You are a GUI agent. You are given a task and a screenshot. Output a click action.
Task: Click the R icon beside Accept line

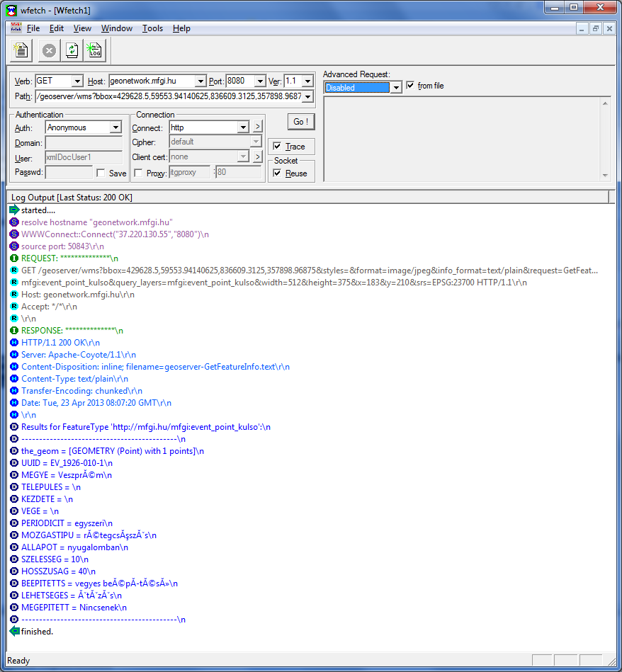pyautogui.click(x=14, y=307)
